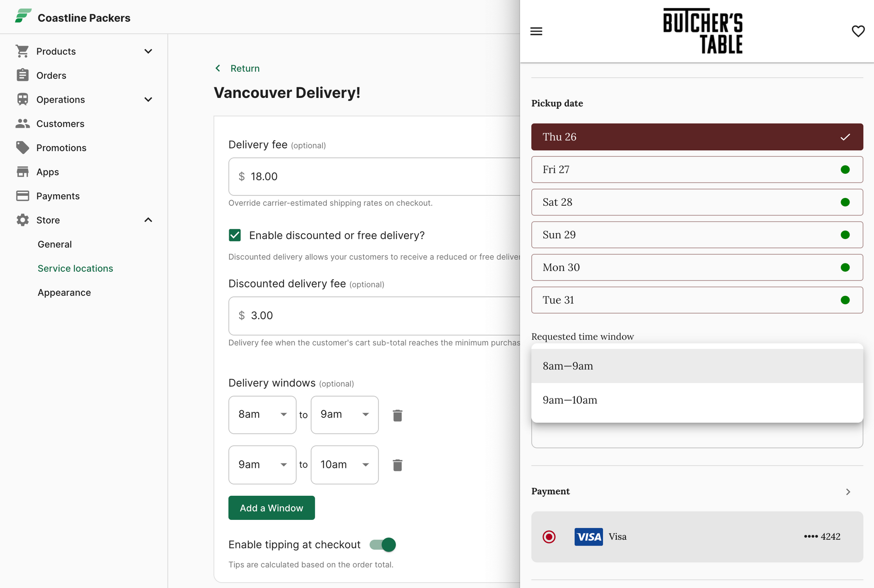874x588 pixels.
Task: Click the Coastline Packers logo icon
Action: (x=23, y=16)
